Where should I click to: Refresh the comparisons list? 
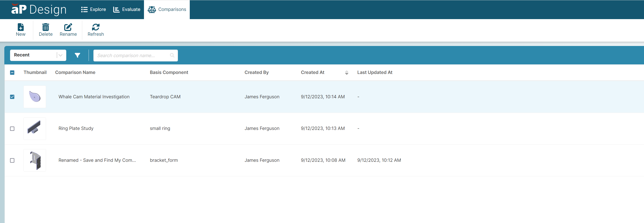95,30
